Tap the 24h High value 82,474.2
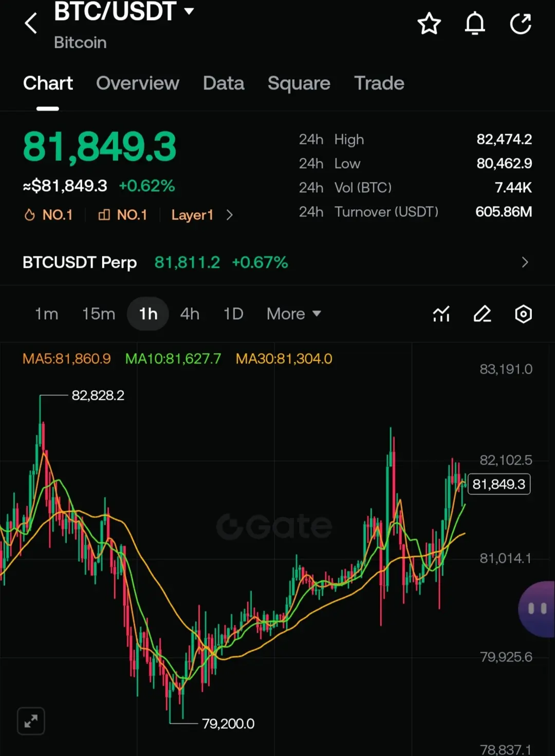This screenshot has width=555, height=756. click(504, 139)
